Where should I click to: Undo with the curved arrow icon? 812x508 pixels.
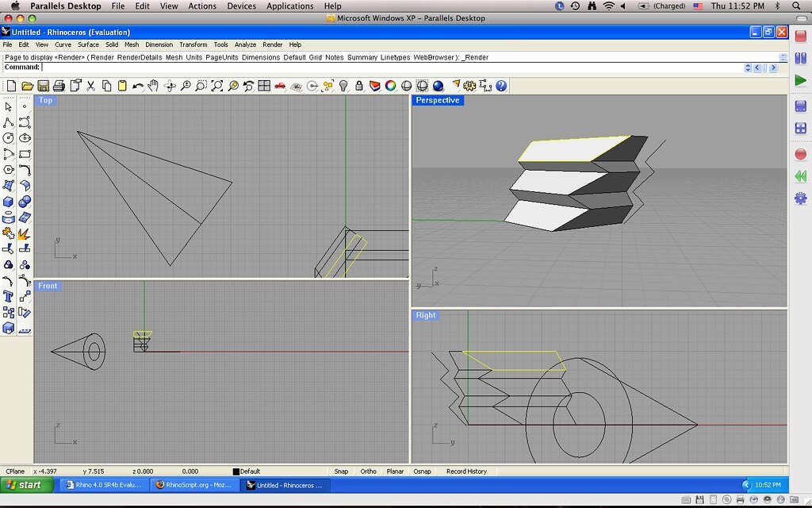coord(138,86)
